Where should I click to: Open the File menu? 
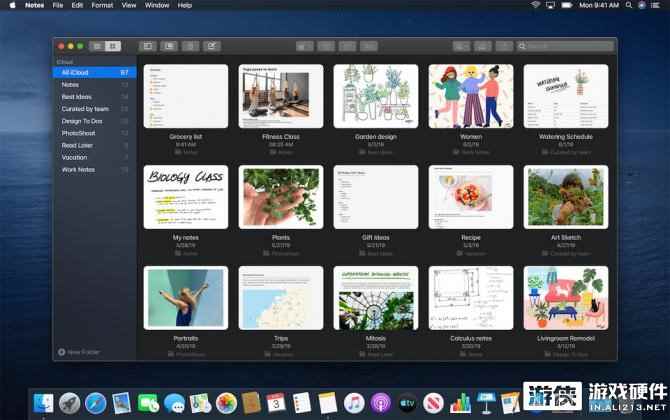tap(58, 5)
